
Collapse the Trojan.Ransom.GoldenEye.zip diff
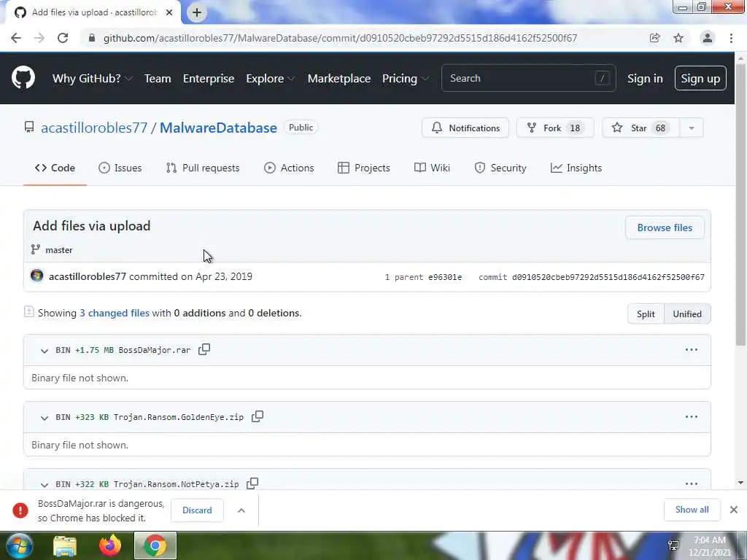[44, 418]
